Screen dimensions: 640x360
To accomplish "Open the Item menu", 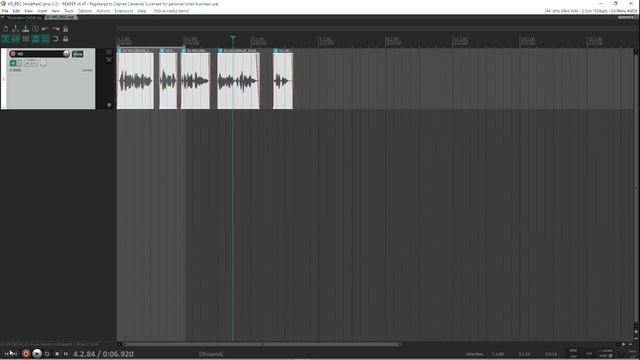I will [x=56, y=11].
